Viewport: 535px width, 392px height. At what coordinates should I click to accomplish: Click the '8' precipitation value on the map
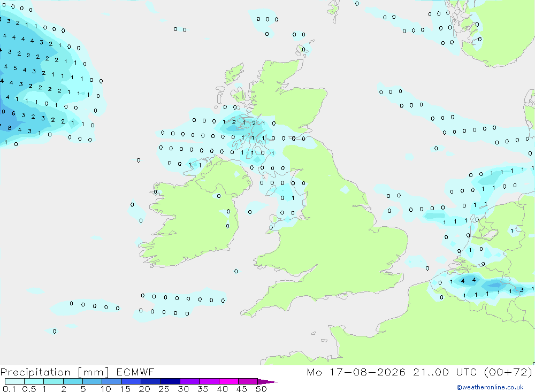(10, 128)
